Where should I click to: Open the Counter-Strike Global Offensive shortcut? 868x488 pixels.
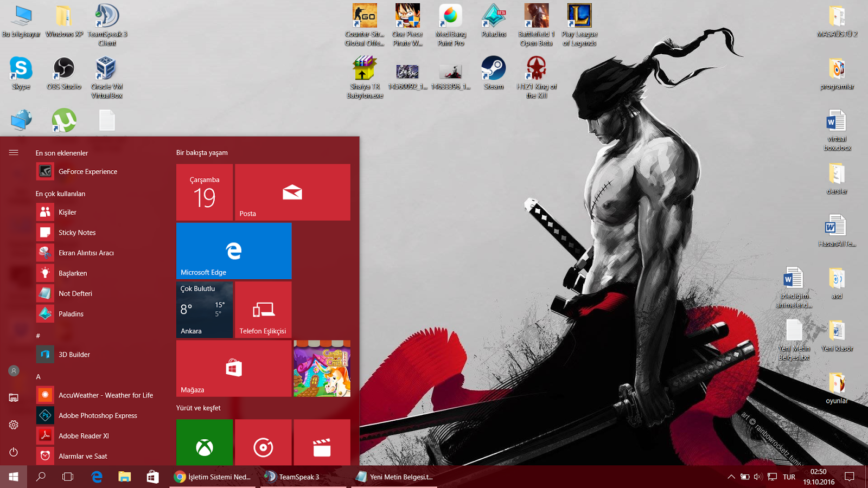[x=365, y=24]
